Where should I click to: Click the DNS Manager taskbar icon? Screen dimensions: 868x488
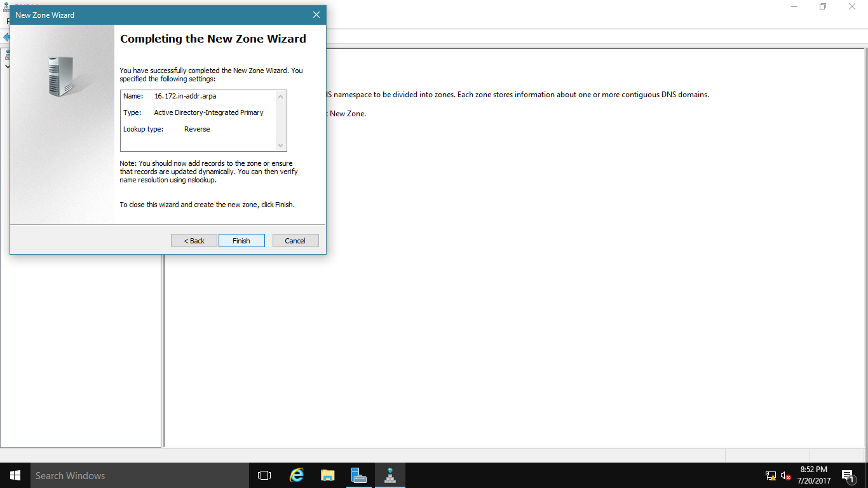pos(390,475)
